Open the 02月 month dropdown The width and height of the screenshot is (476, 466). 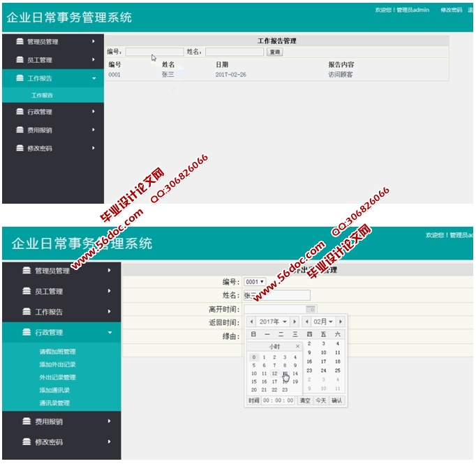coord(322,322)
